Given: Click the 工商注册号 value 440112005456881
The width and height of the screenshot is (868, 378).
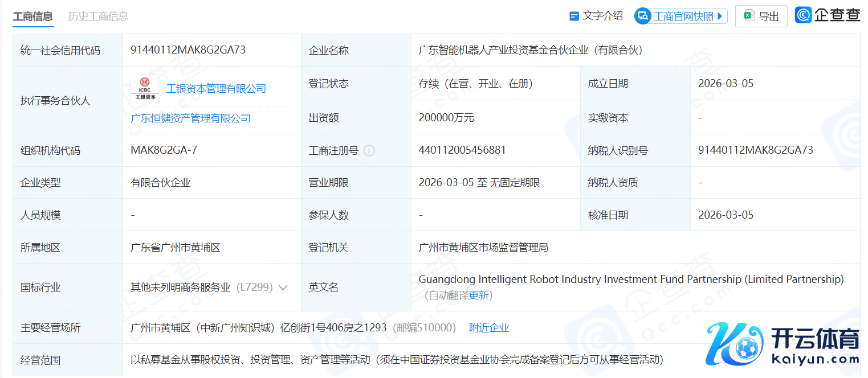Looking at the screenshot, I should pyautogui.click(x=462, y=150).
